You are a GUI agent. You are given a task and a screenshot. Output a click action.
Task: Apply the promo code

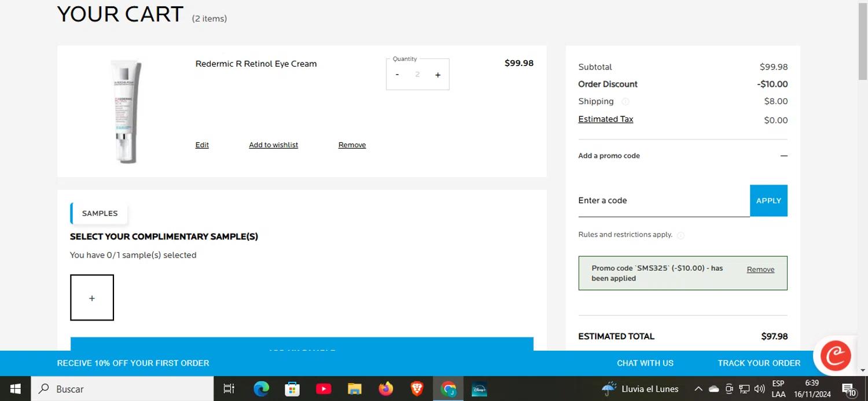[x=768, y=200]
